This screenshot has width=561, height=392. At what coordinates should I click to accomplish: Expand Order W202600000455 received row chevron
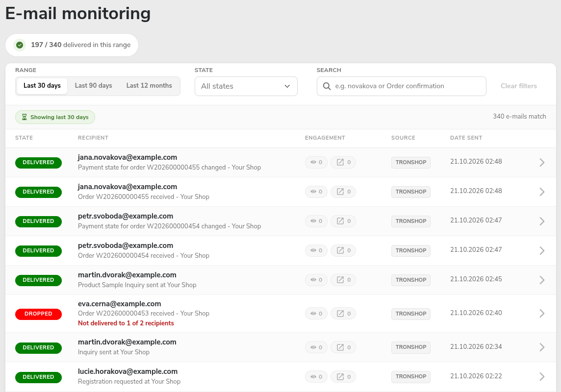[x=542, y=192]
